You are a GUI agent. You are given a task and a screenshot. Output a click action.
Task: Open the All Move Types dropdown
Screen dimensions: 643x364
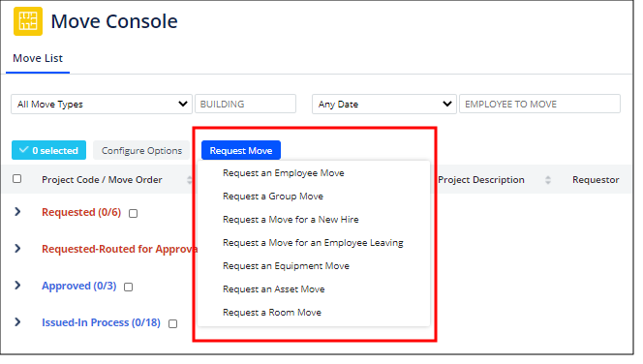click(102, 105)
